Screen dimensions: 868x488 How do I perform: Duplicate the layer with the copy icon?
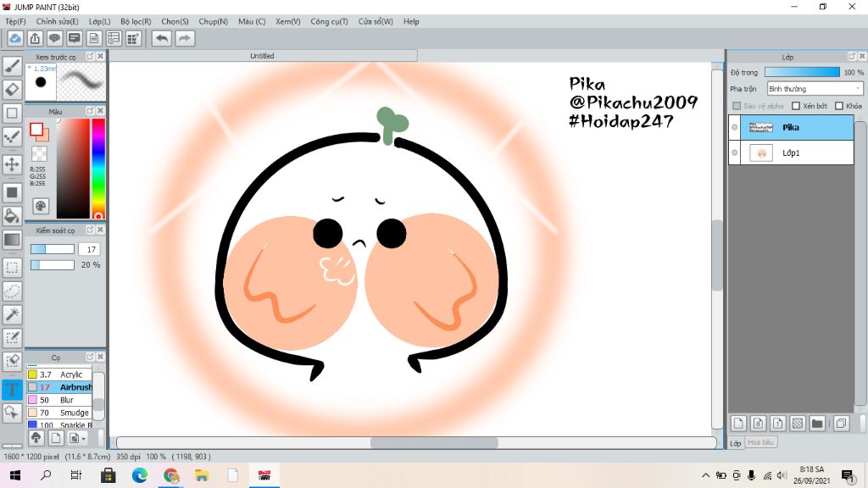coord(841,424)
